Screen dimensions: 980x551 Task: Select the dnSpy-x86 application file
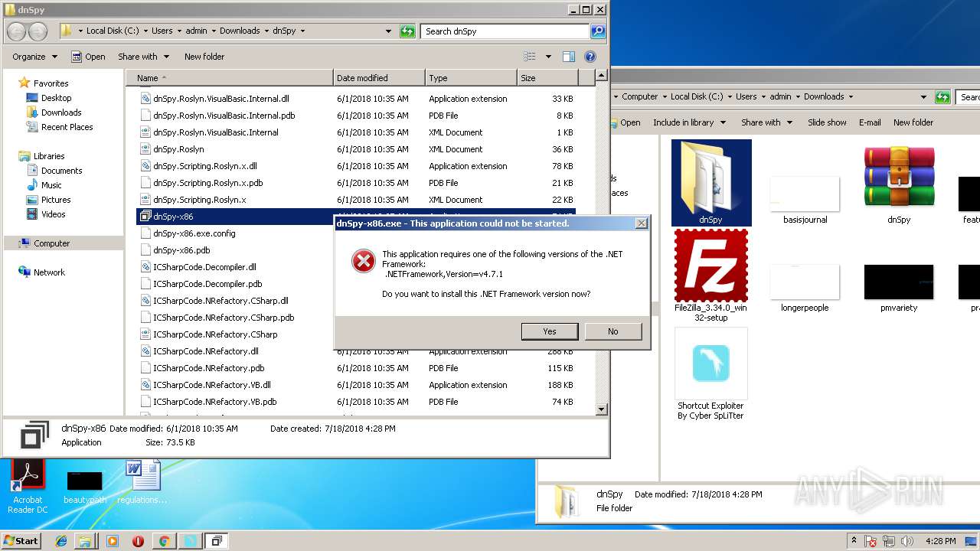(x=173, y=217)
